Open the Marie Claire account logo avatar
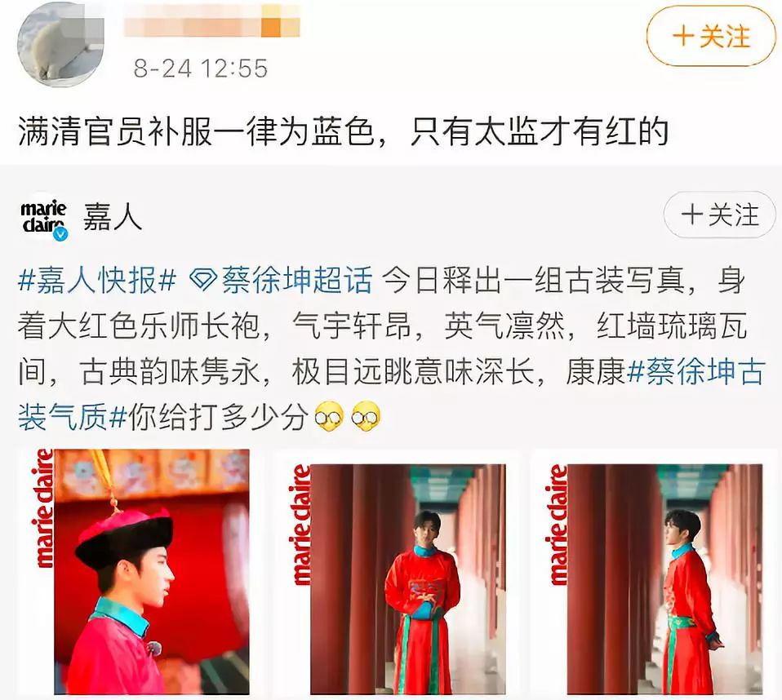 point(44,217)
